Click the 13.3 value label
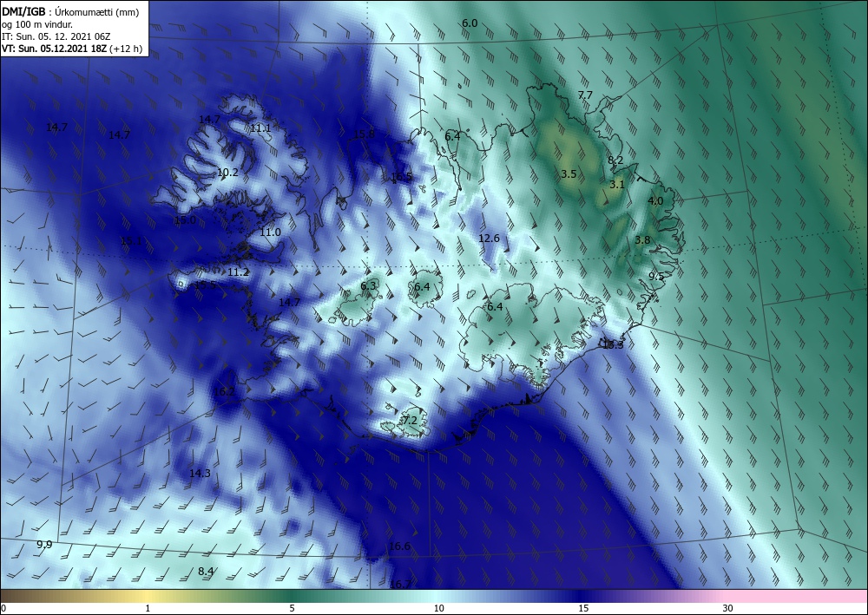The image size is (868, 615). click(x=614, y=345)
